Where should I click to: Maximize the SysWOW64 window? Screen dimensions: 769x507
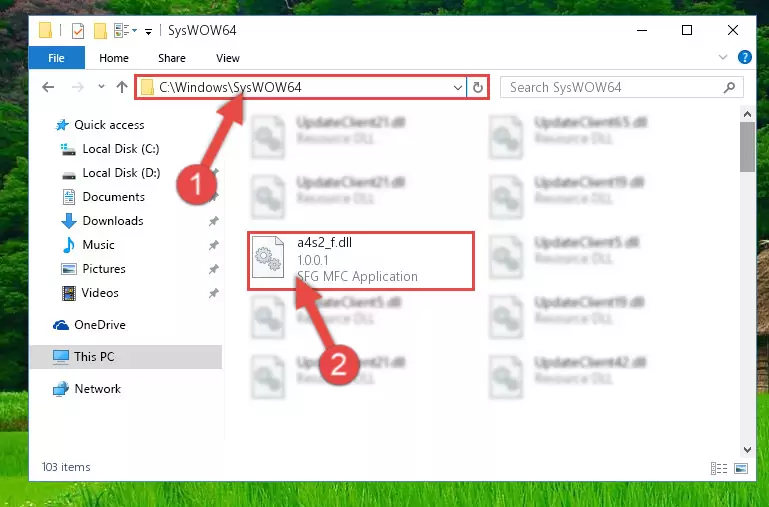[687, 30]
